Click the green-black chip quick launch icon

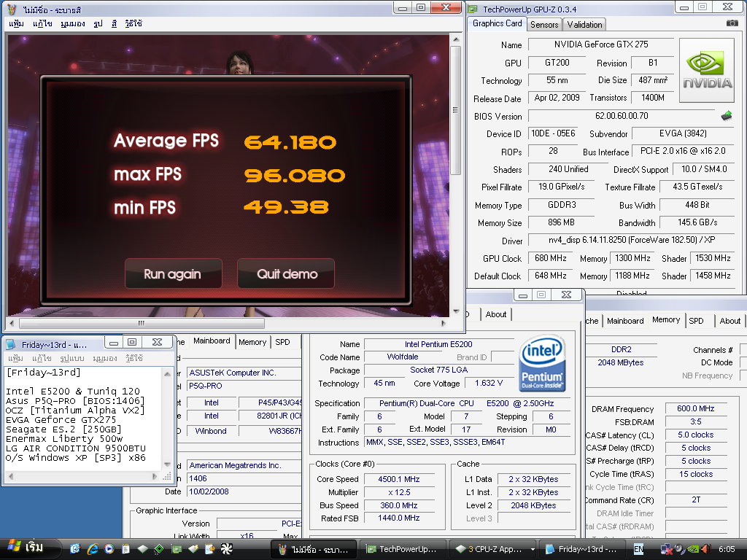pos(159,549)
